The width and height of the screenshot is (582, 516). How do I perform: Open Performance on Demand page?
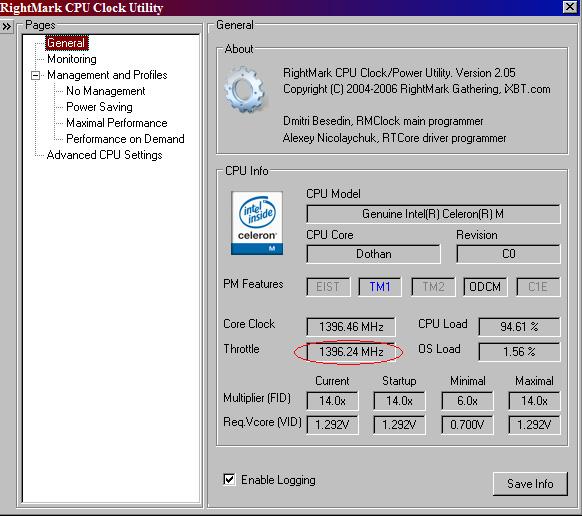click(x=125, y=139)
